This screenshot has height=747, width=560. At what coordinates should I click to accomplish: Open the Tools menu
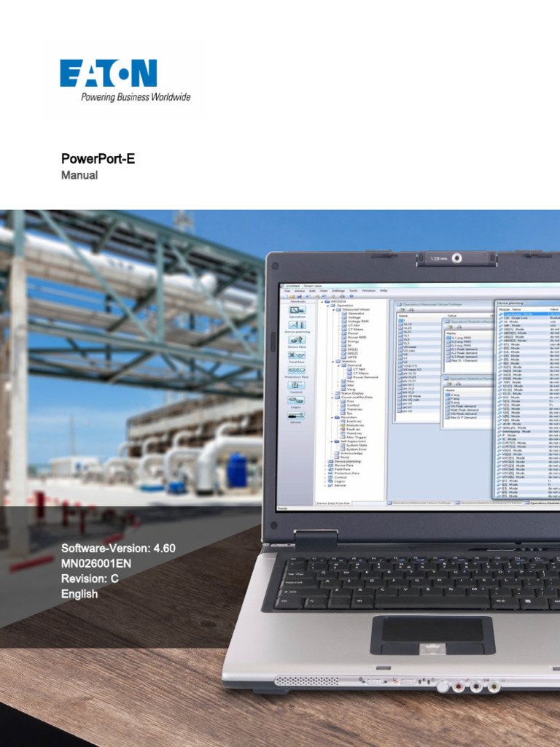[354, 290]
